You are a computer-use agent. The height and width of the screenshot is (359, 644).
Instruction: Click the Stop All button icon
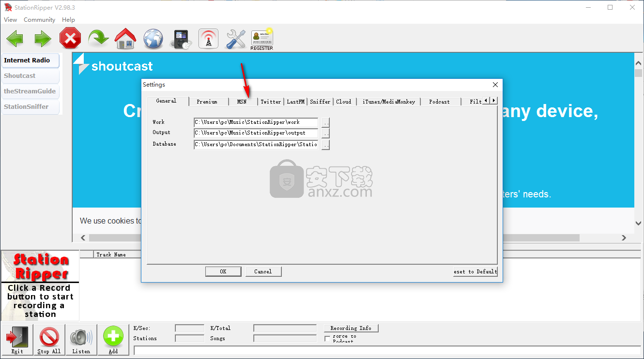click(49, 340)
